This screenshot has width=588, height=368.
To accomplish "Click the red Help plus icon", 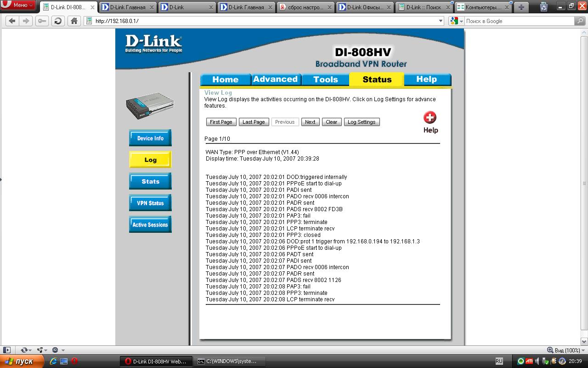I will click(430, 117).
